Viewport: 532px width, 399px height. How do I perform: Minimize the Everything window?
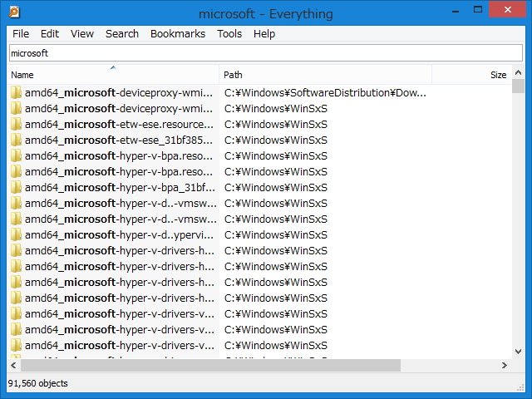click(456, 11)
